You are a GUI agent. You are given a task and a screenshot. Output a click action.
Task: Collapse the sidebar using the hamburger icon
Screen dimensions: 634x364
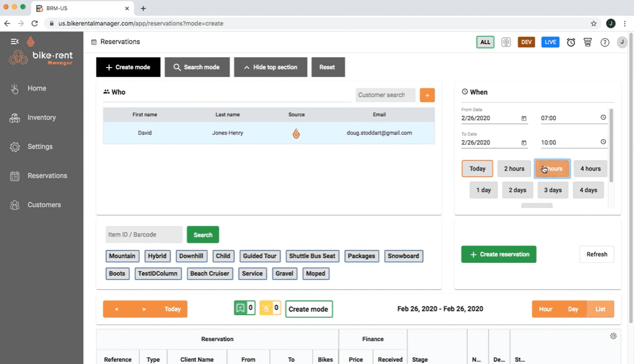(14, 41)
